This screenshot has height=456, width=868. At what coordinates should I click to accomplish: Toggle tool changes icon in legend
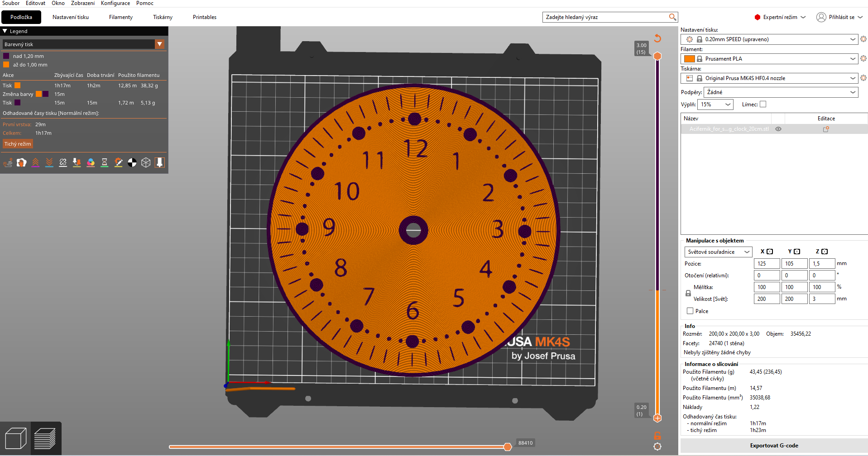(77, 163)
